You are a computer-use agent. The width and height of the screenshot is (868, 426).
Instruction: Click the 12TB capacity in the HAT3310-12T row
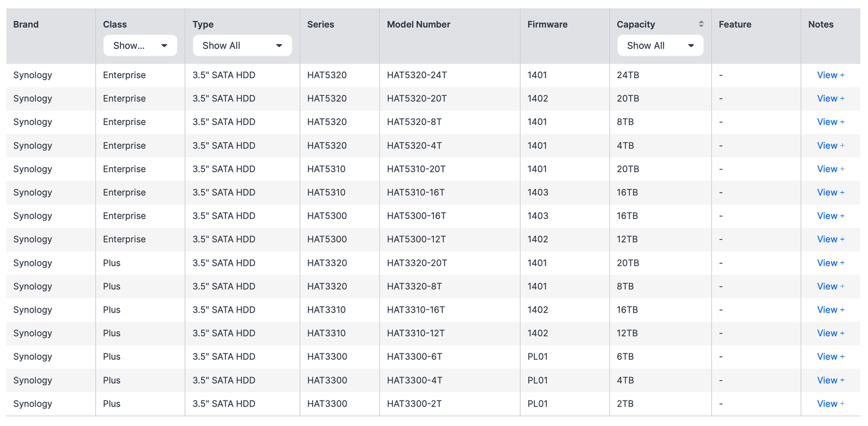pyautogui.click(x=627, y=333)
